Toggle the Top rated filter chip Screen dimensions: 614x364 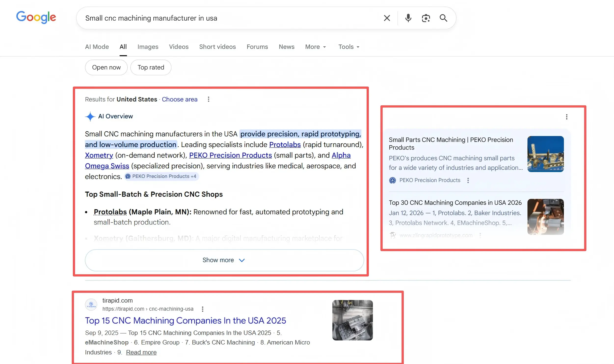pyautogui.click(x=151, y=67)
